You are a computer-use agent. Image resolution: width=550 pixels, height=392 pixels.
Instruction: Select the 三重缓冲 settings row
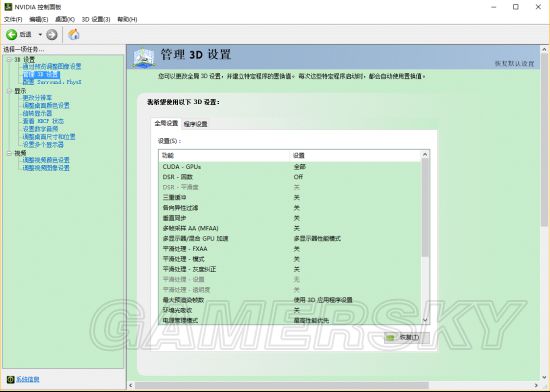point(290,197)
